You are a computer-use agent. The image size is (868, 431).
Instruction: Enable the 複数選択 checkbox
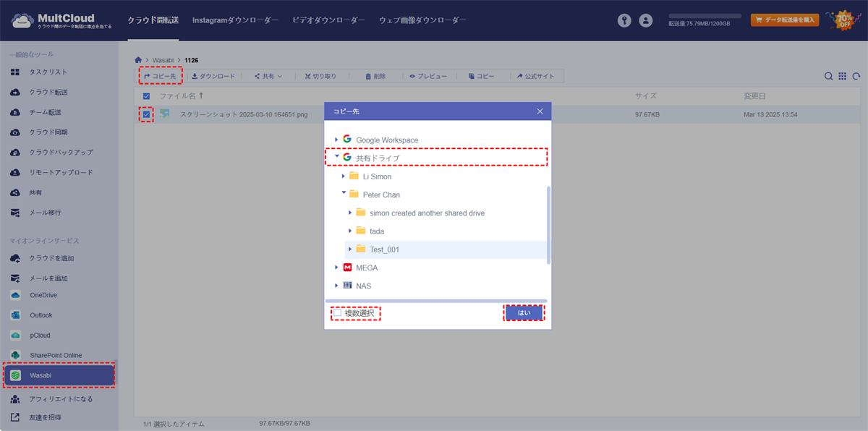point(337,313)
